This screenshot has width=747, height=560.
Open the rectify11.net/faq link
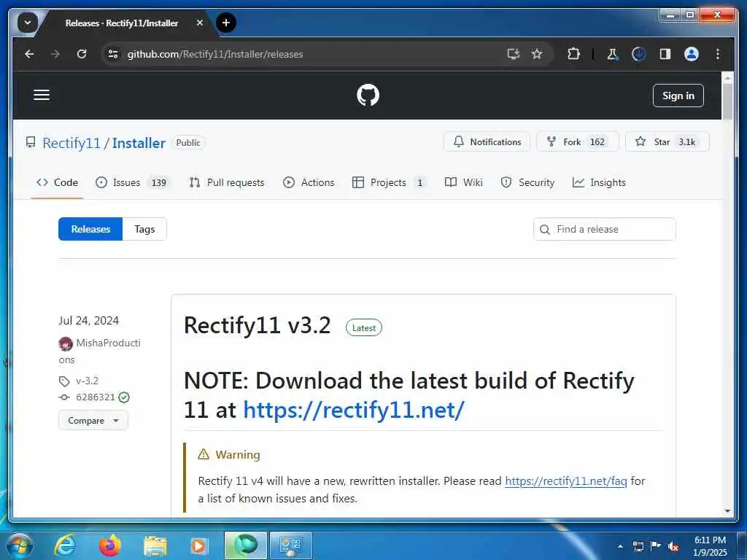[565, 481]
